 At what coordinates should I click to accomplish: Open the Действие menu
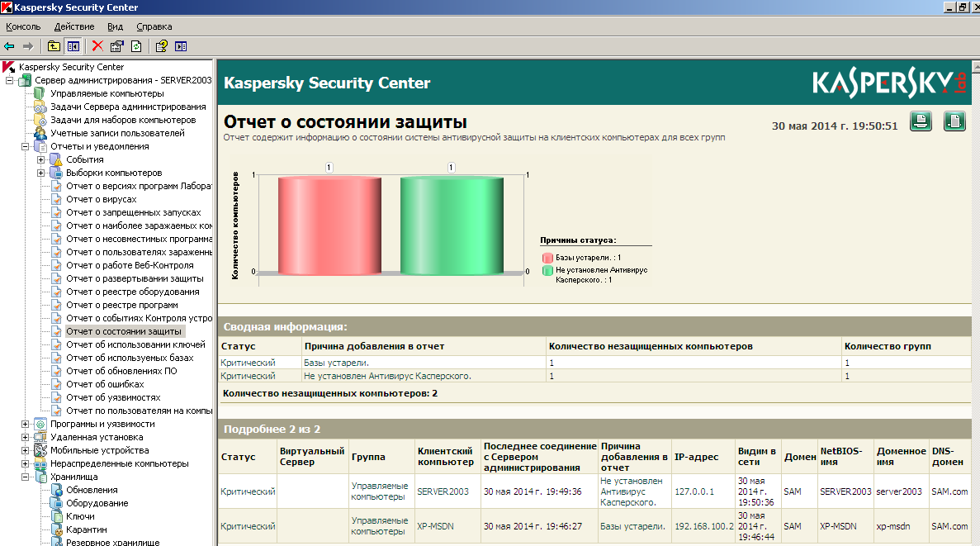tap(74, 27)
